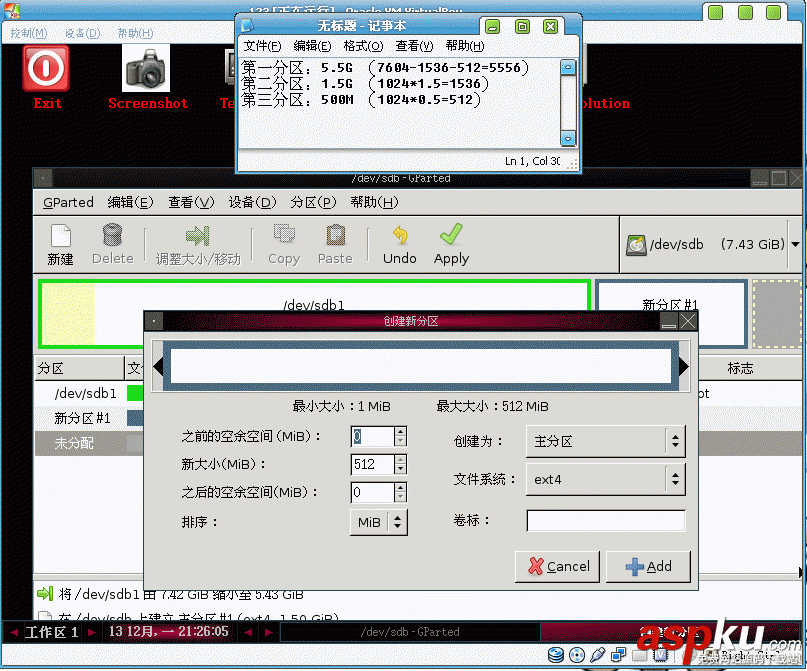Open GParted 编辑(E) menu
The image size is (807, 671).
tap(130, 202)
